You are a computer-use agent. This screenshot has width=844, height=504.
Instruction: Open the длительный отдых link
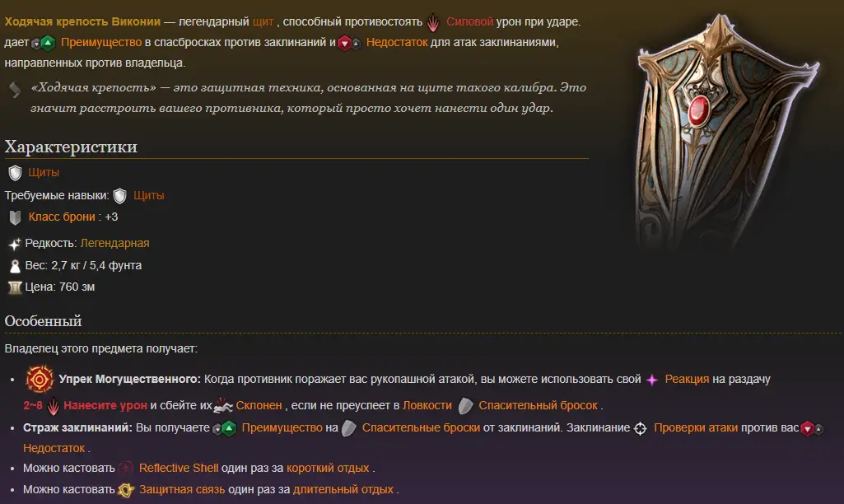[343, 489]
